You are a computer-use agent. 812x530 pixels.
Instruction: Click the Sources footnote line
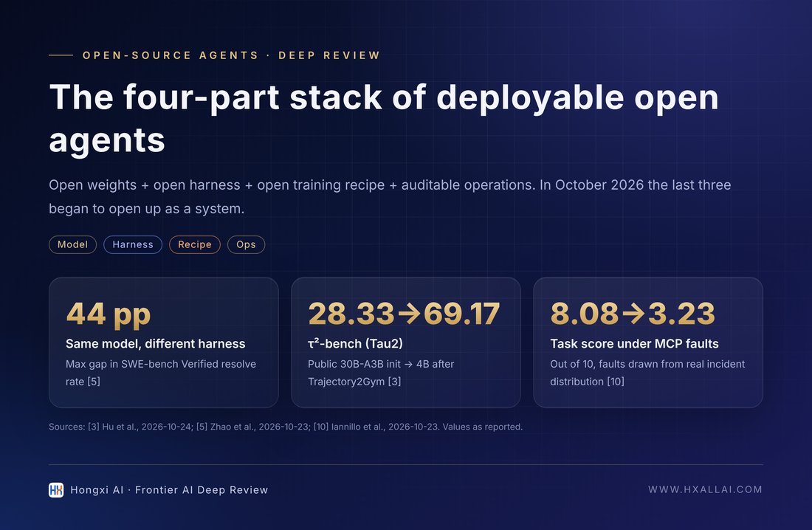pyautogui.click(x=286, y=427)
